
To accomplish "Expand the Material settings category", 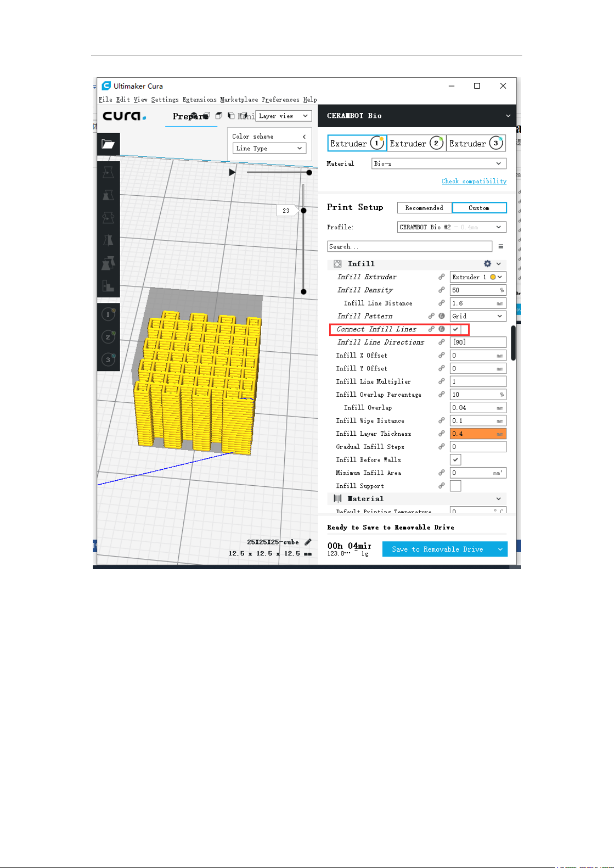I will 499,499.
